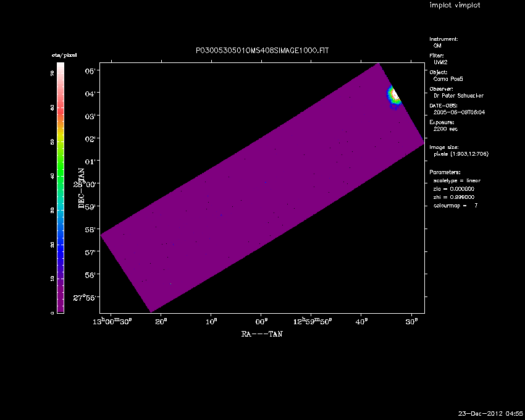Click the 'DATE-OBS:' label
This screenshot has width=525, height=420.
point(443,106)
